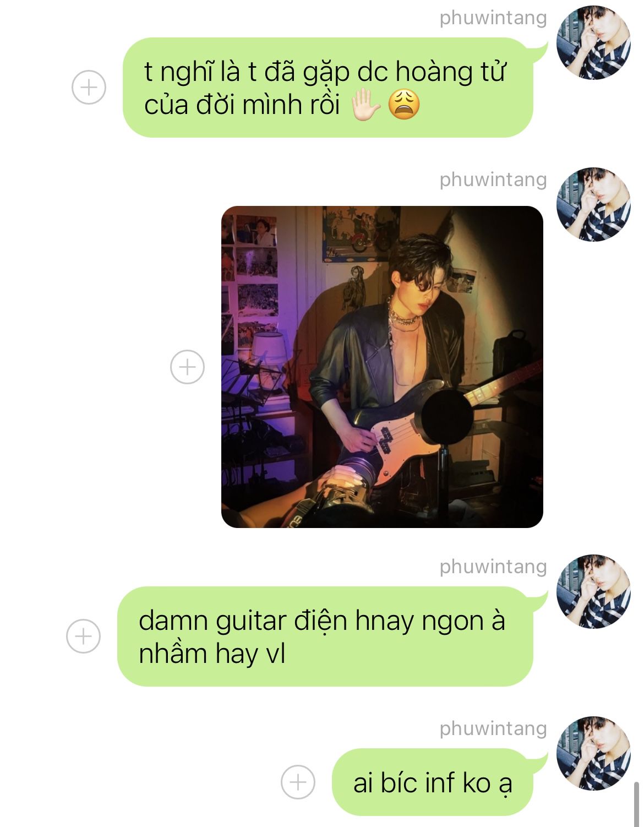Click phuwintang username above guitar text message
Image resolution: width=644 pixels, height=827 pixels.
[x=493, y=567]
